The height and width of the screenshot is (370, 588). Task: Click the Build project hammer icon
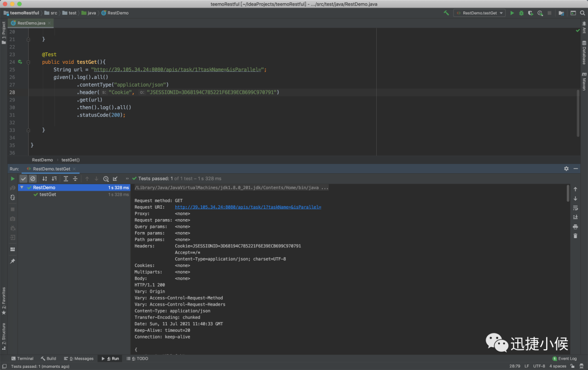point(446,13)
